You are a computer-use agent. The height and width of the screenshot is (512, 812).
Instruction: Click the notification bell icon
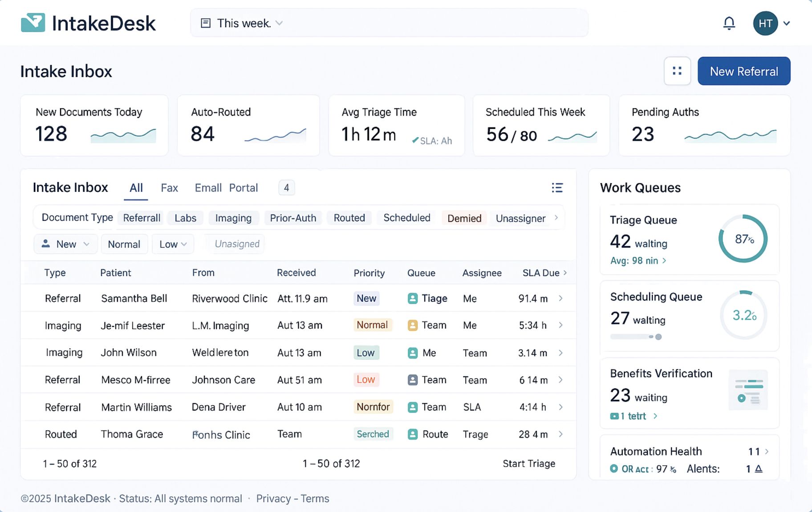point(729,23)
